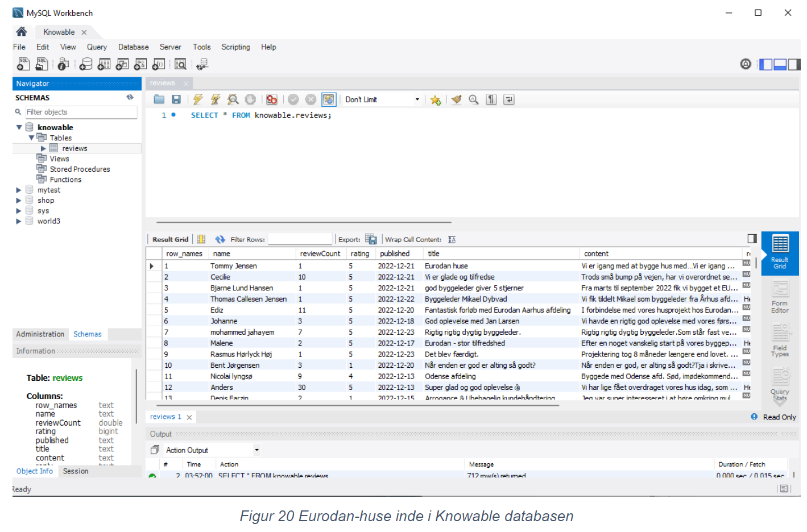Click the reconnect to DBMS icon
Image resolution: width=807 pixels, height=532 pixels.
(x=202, y=64)
